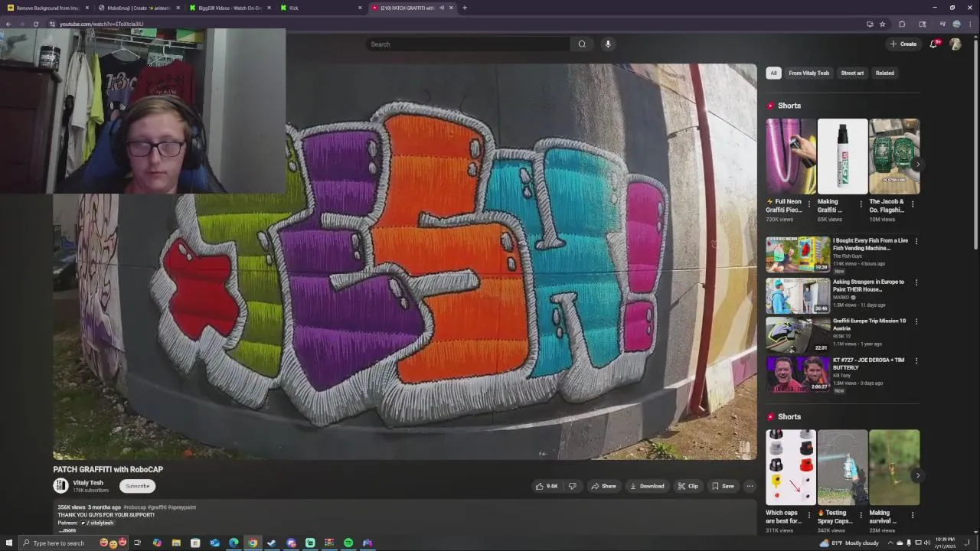
Task: Subscribe to Vitaly Tesh channel
Action: pyautogui.click(x=138, y=486)
